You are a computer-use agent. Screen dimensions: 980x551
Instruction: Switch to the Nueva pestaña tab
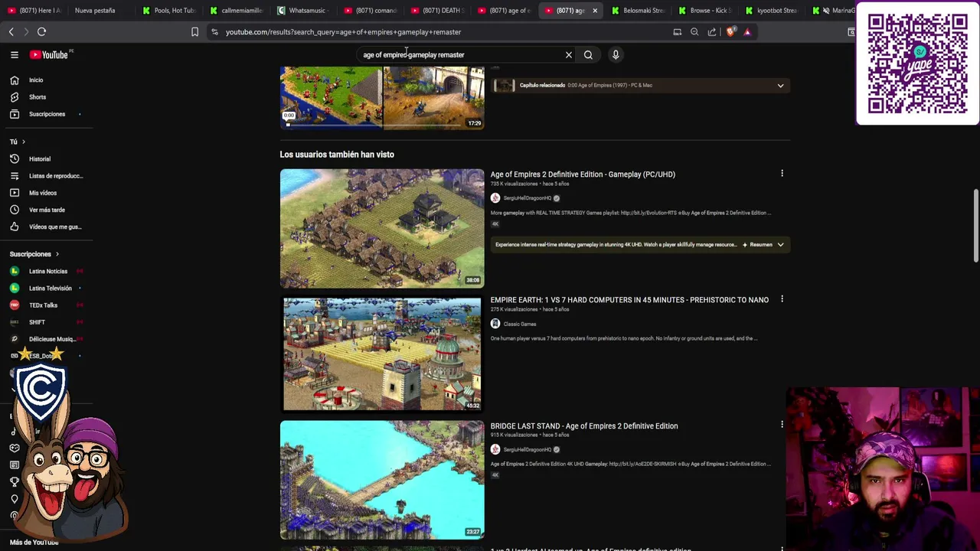point(95,11)
